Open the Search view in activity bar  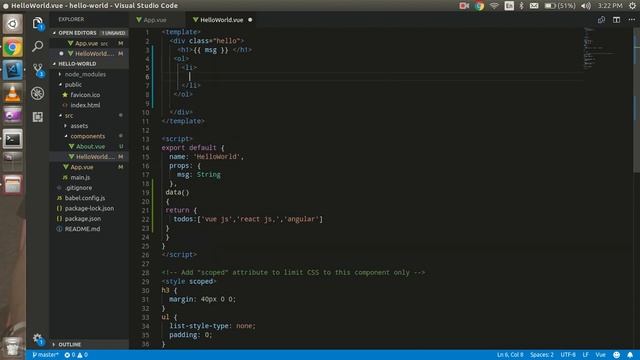(x=38, y=46)
